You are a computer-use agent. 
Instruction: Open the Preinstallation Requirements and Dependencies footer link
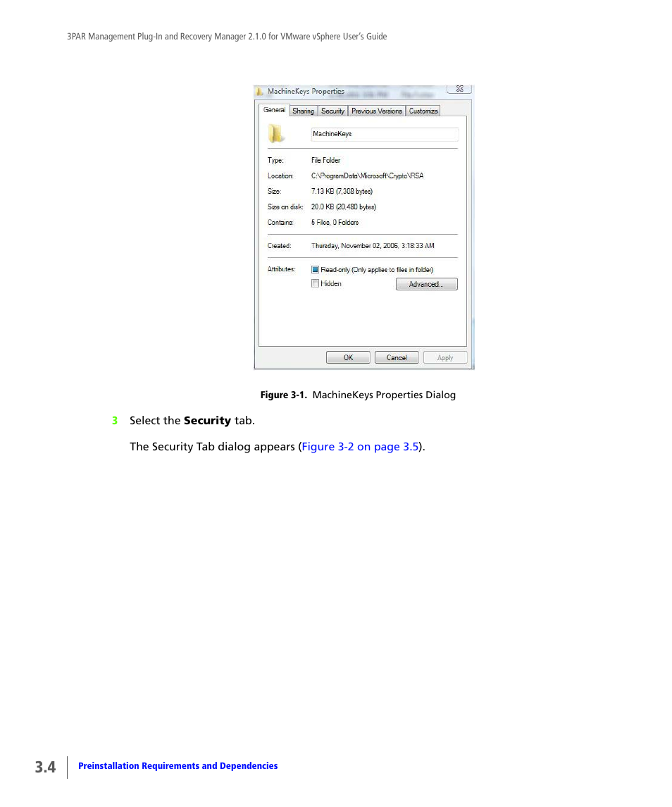click(x=178, y=766)
